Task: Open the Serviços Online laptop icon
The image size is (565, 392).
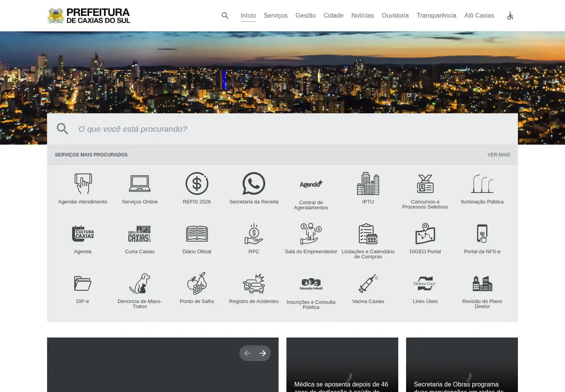Action: tap(140, 183)
